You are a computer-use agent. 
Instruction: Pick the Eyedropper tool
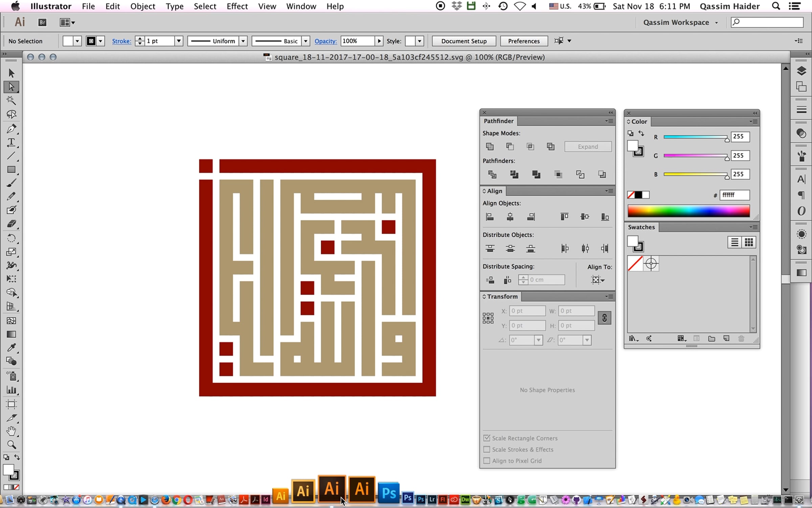[11, 348]
